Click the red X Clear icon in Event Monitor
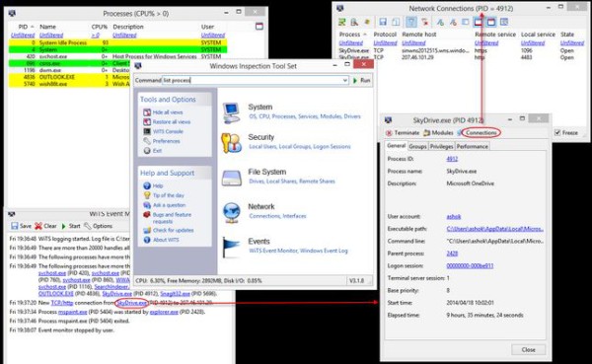This screenshot has height=364, width=592. click(38, 226)
